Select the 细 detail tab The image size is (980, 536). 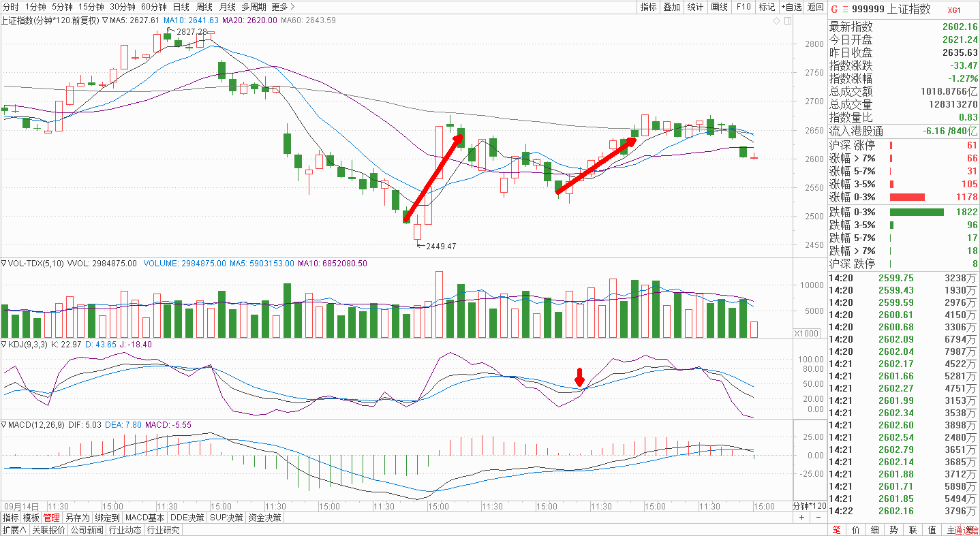[x=874, y=530]
